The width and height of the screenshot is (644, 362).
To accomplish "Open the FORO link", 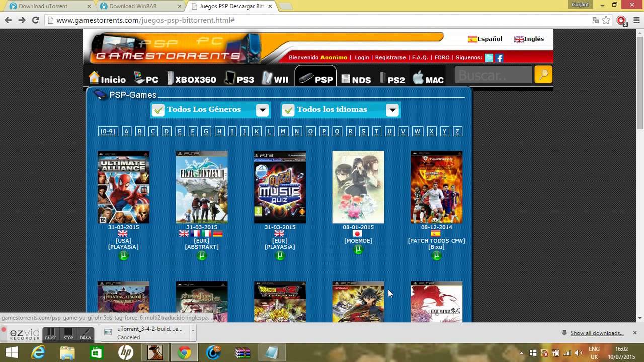I will point(442,58).
